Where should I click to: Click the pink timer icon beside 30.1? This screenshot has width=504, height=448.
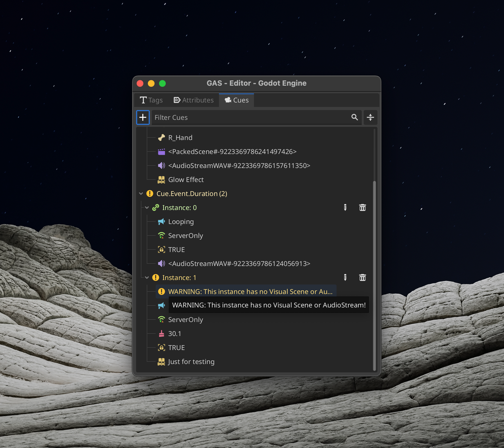[x=162, y=333]
